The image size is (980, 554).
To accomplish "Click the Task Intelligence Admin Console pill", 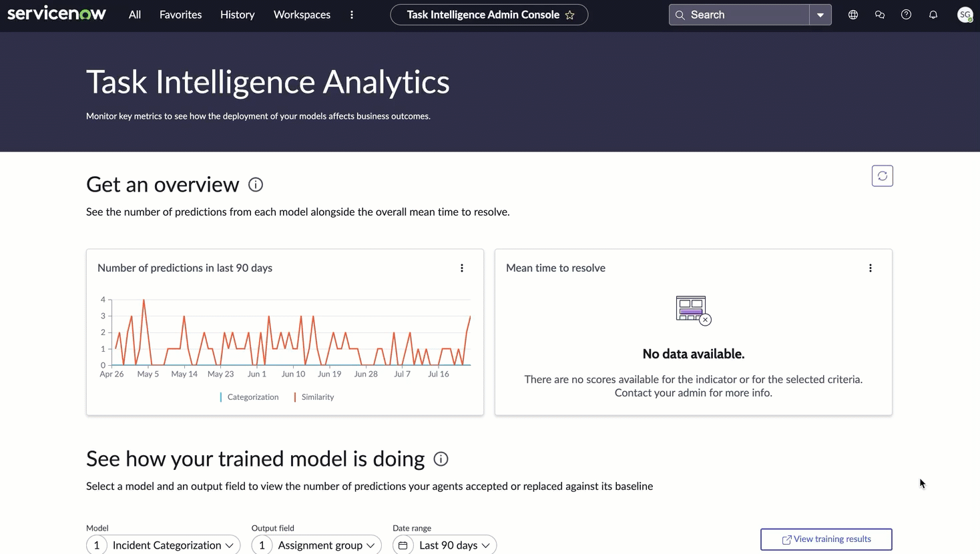I will (x=489, y=15).
